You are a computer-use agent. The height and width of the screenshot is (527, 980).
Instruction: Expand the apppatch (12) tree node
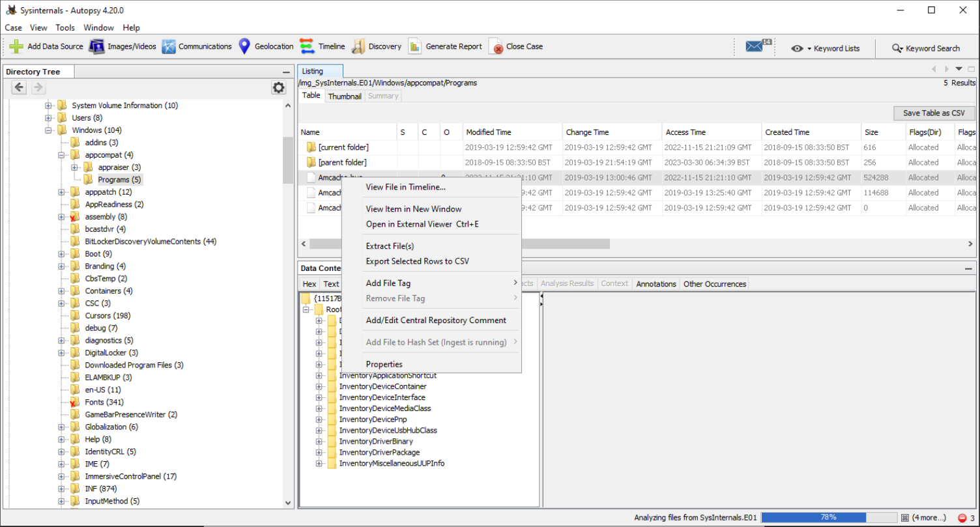(x=61, y=192)
